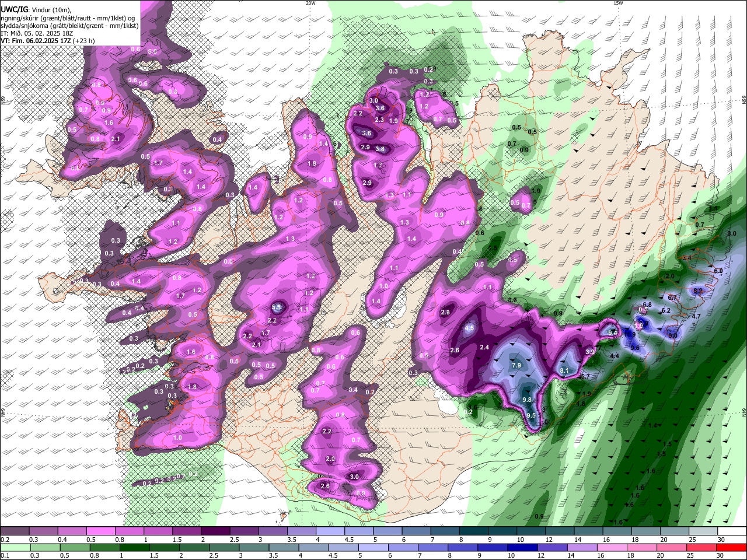Viewport: 747px width, 560px height.
Task: Click the '2.8' map value
Action: tap(445, 313)
